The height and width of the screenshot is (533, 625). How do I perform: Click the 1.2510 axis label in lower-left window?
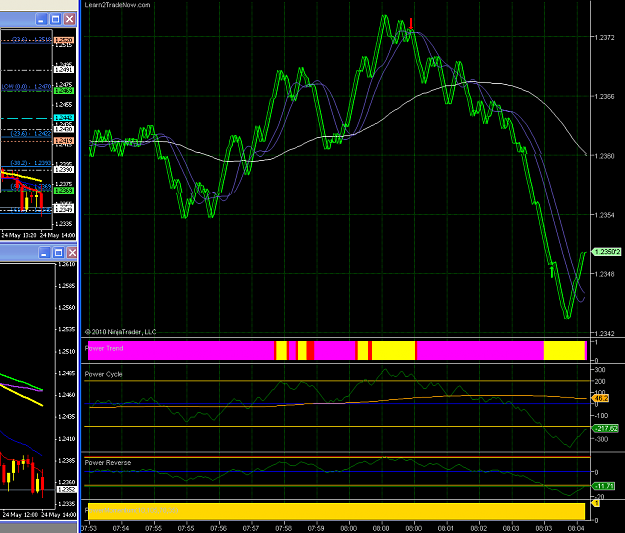(67, 351)
